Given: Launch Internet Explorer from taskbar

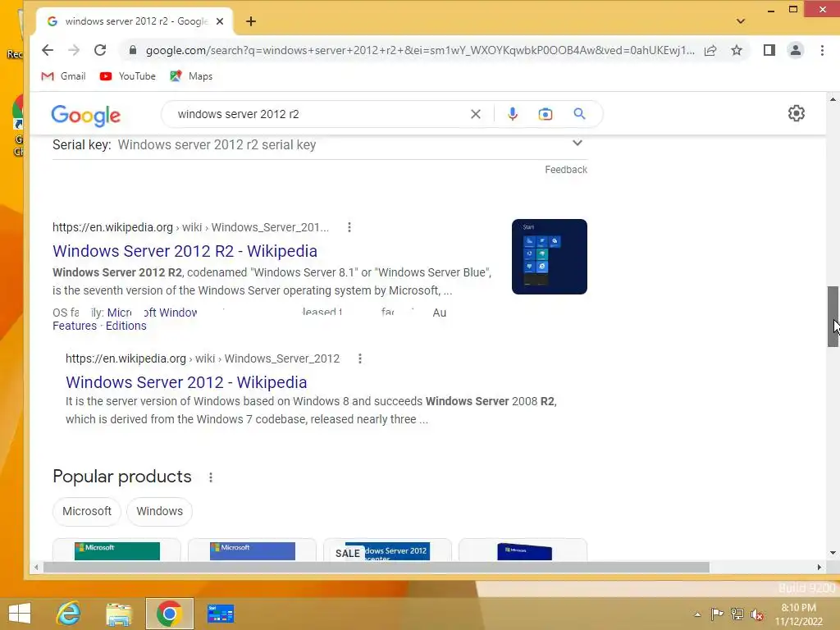Looking at the screenshot, I should (x=69, y=614).
